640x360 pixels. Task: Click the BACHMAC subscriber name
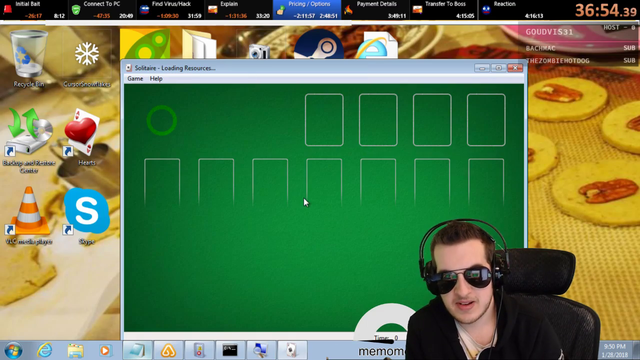coord(540,48)
